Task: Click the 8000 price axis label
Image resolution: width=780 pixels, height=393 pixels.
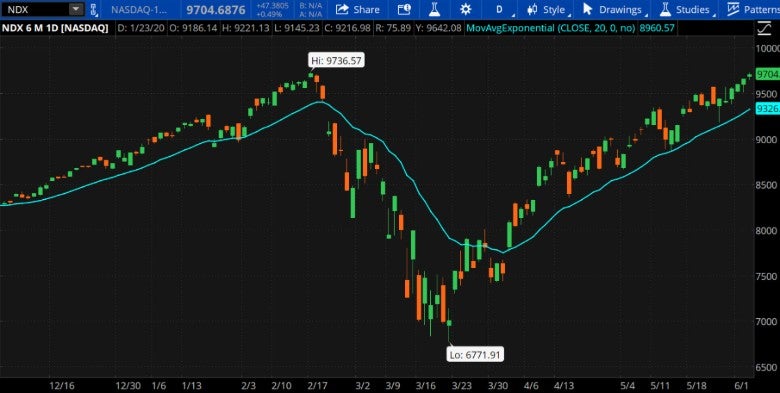Action: (x=767, y=231)
